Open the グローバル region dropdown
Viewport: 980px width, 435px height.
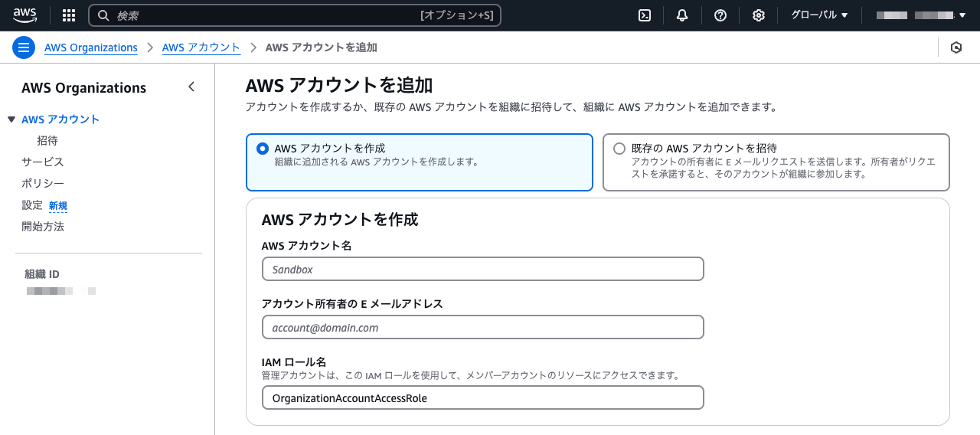[x=819, y=15]
